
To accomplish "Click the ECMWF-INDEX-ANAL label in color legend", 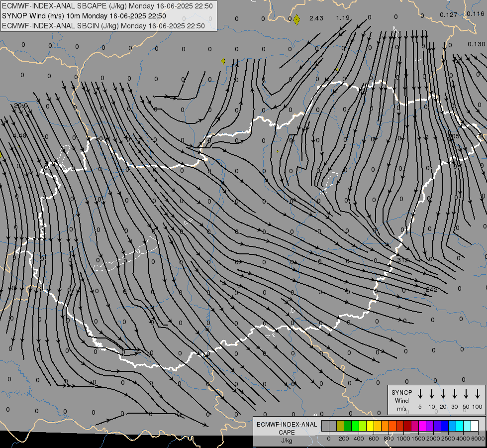I will pyautogui.click(x=287, y=425).
